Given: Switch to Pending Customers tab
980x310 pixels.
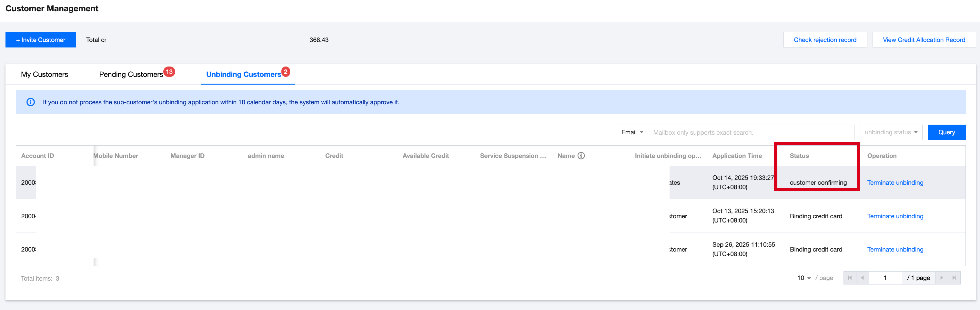Looking at the screenshot, I should (131, 75).
